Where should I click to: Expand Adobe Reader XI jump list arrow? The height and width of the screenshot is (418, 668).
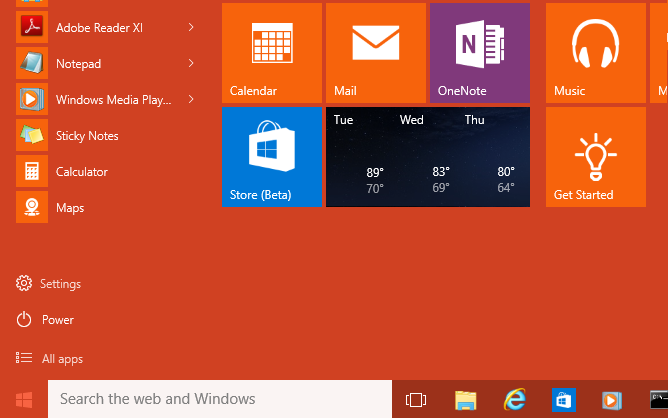pyautogui.click(x=191, y=27)
